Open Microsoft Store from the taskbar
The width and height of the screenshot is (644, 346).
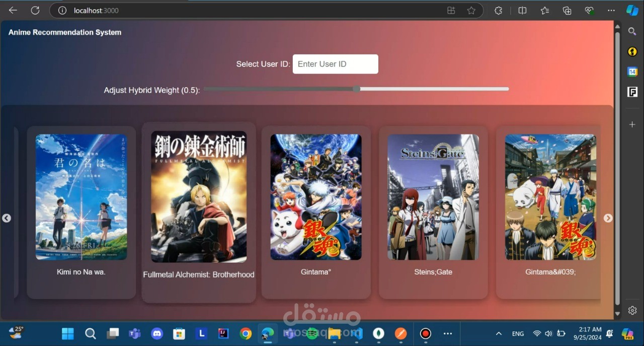[x=179, y=333]
